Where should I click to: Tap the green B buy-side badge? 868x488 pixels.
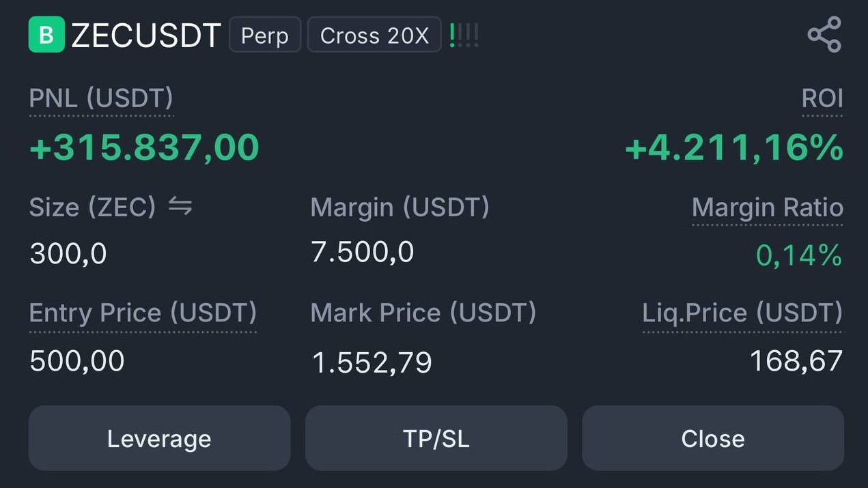[46, 35]
